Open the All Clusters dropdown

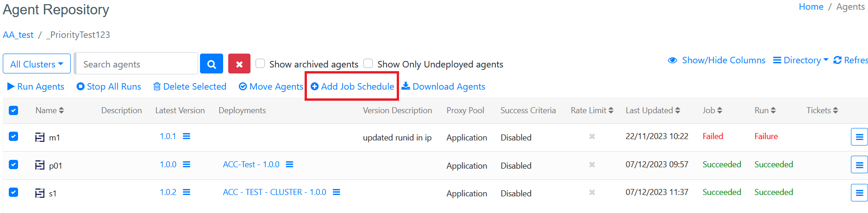click(x=37, y=64)
